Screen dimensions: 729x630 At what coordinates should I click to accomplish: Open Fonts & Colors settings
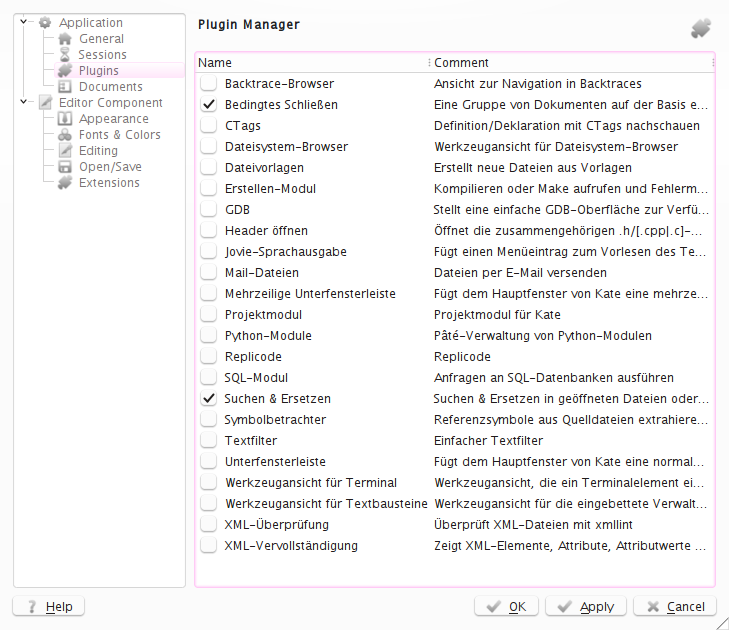point(120,134)
